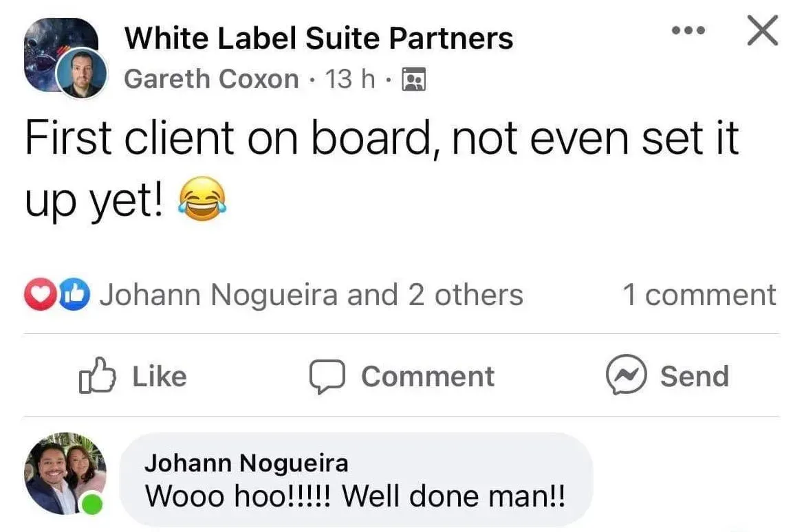
Task: Click the speech bubble Comment icon
Action: pyautogui.click(x=327, y=376)
